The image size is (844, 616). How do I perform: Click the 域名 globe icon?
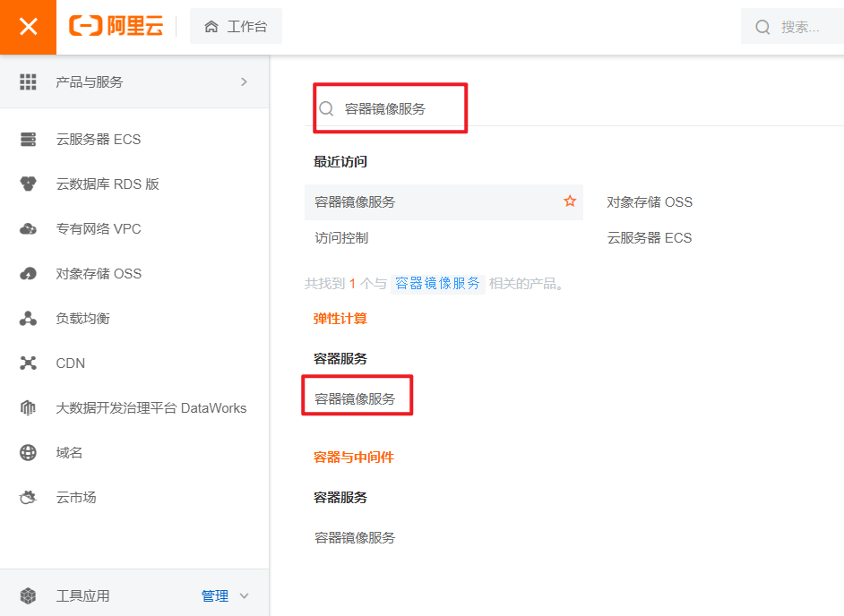[28, 453]
